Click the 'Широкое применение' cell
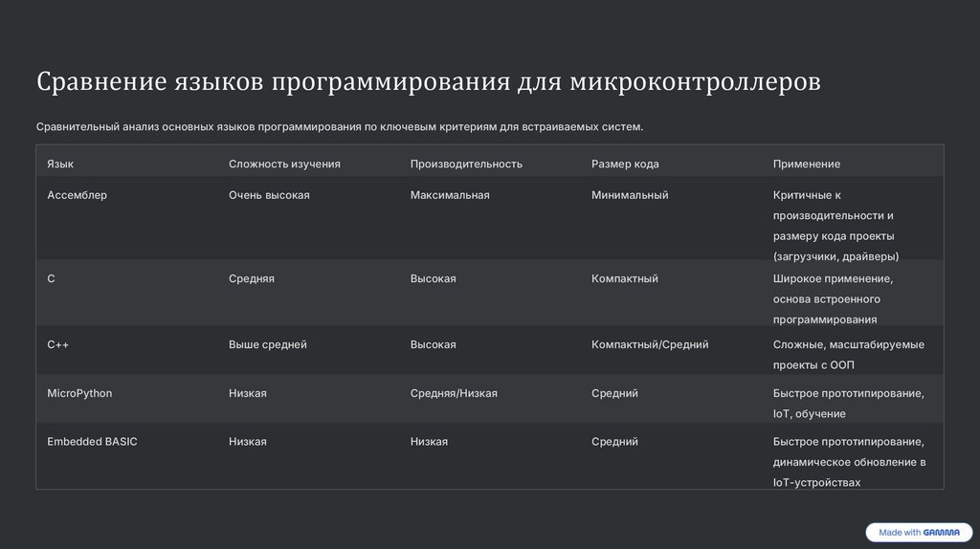980x549 pixels. click(834, 299)
